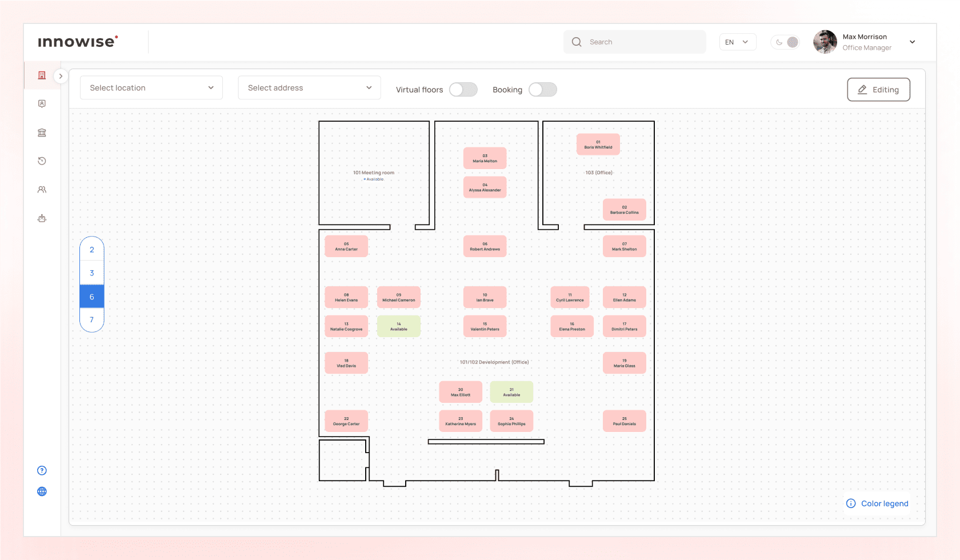The image size is (960, 560).
Task: Click the Editing button
Action: pyautogui.click(x=878, y=90)
